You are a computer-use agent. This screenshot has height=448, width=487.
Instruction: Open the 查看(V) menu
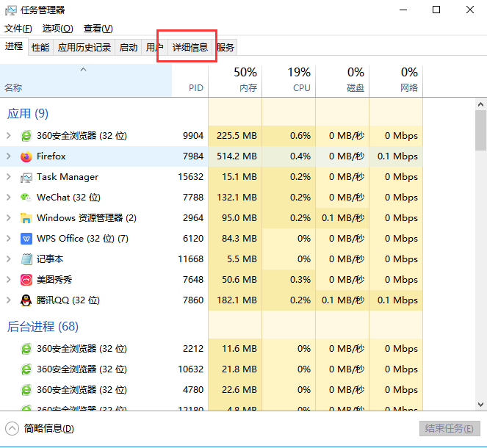(x=98, y=29)
